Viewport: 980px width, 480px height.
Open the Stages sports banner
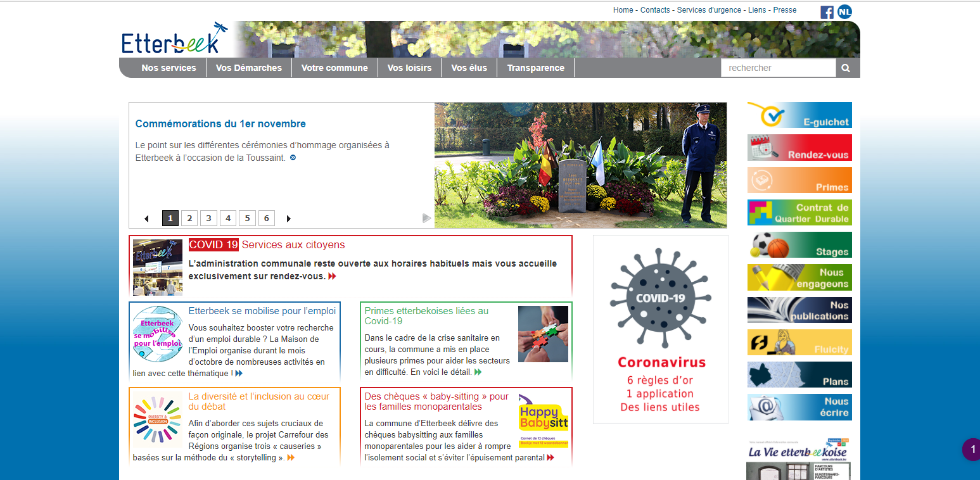pos(799,245)
